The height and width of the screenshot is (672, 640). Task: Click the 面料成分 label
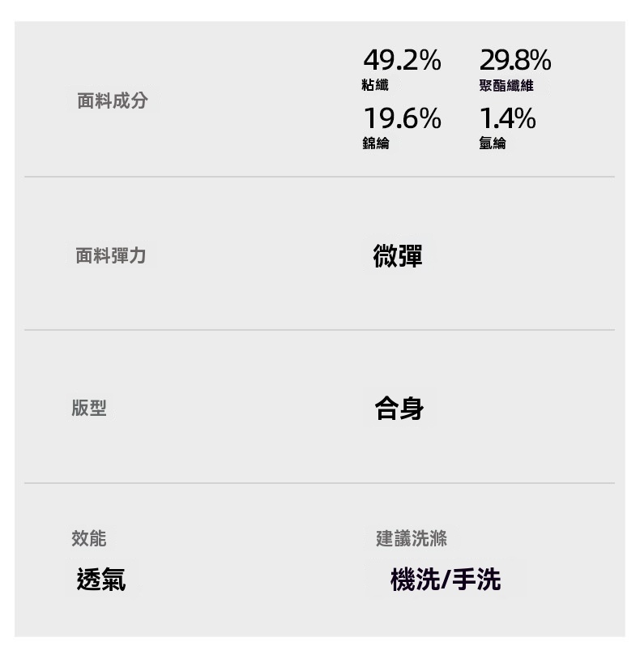[x=113, y=101]
